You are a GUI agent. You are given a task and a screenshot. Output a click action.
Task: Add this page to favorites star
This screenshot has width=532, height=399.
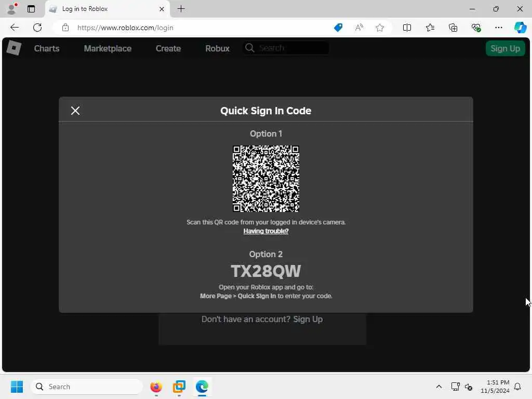[x=380, y=28]
